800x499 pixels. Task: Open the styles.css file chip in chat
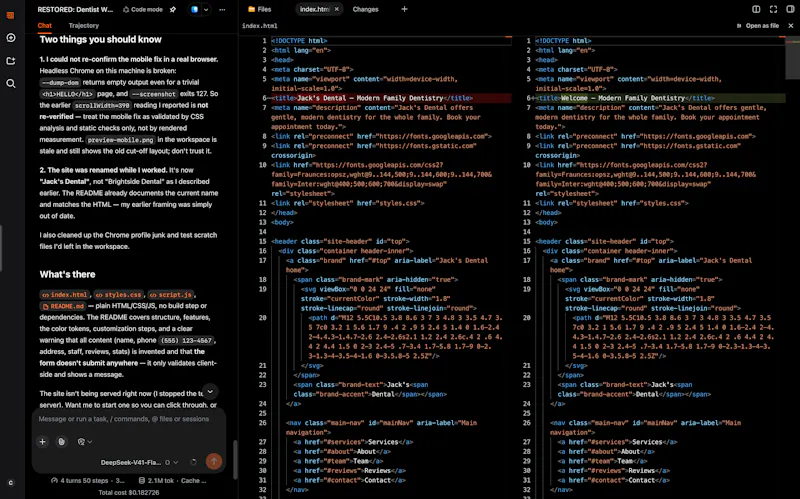click(x=118, y=294)
